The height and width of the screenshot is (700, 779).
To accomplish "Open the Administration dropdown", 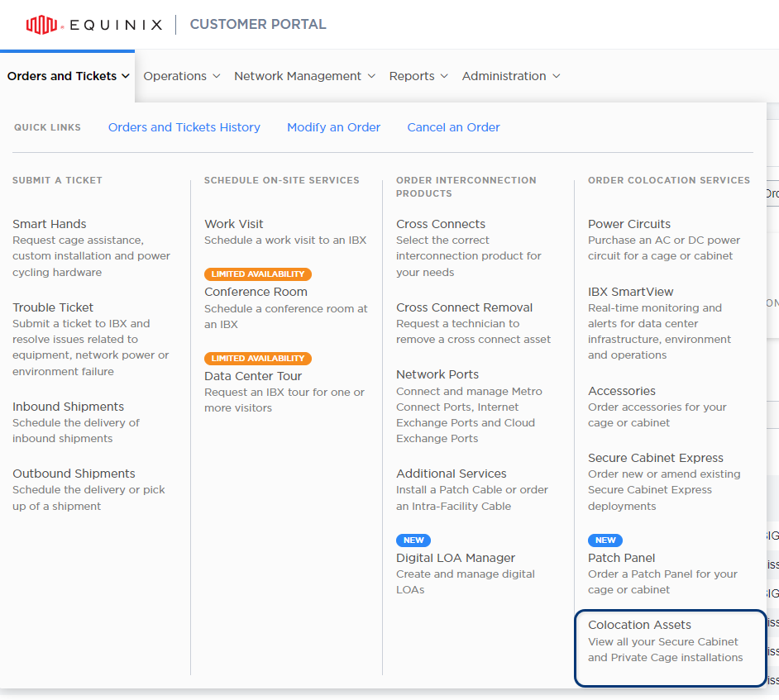I will 511,76.
